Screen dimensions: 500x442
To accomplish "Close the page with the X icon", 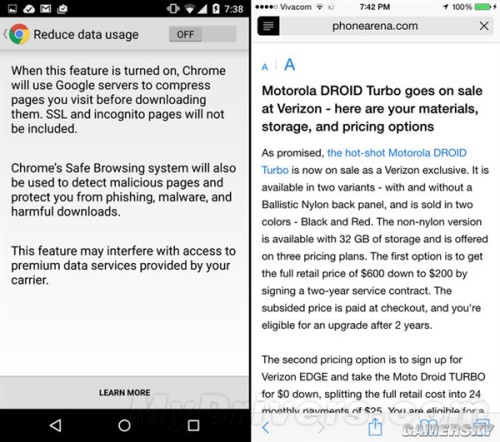I will coord(484,26).
